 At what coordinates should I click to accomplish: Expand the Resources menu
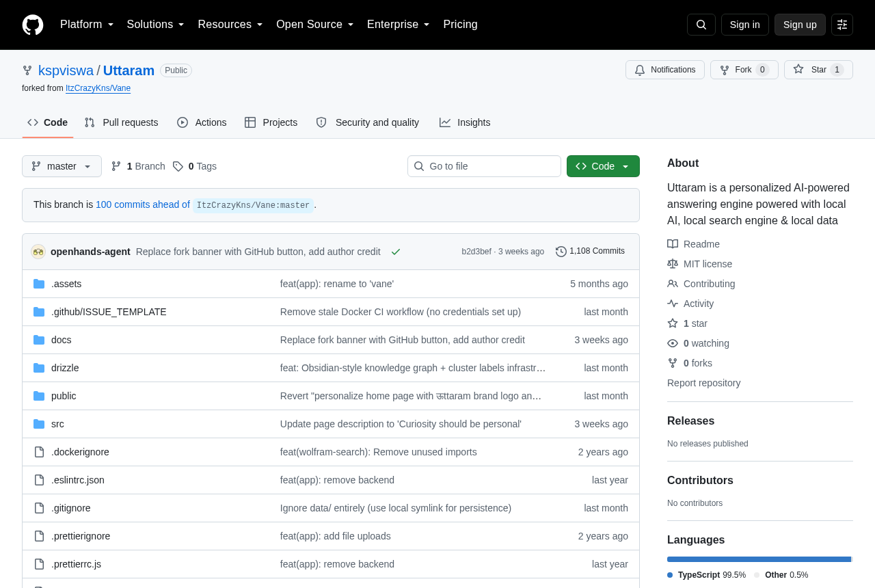coord(230,25)
